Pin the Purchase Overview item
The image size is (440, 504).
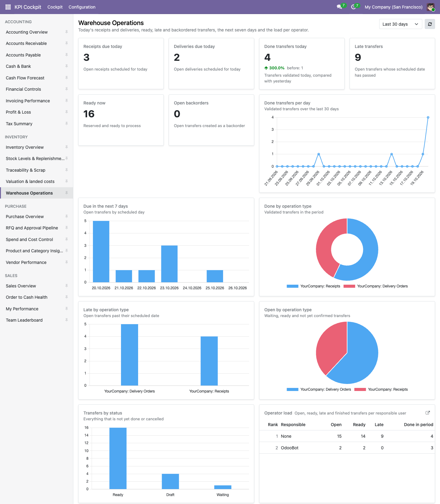tap(66, 217)
